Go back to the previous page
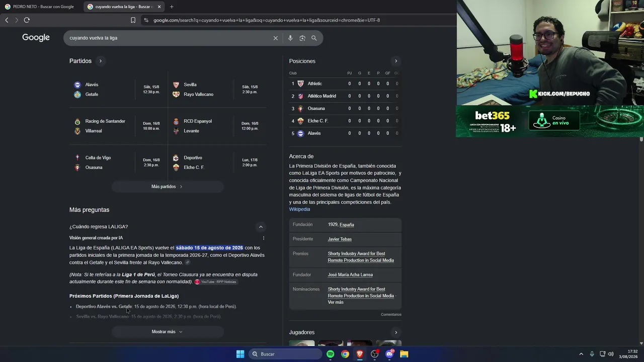The width and height of the screenshot is (644, 362). pos(7,20)
